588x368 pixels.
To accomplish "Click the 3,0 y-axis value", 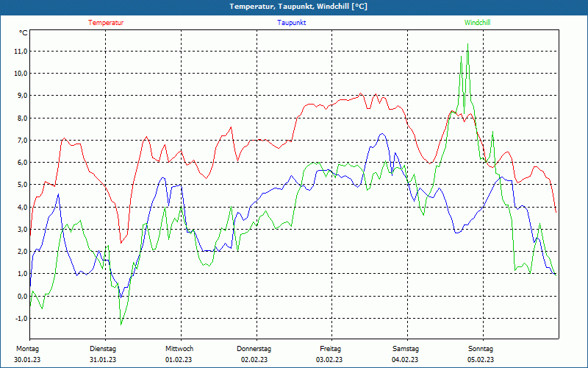I will point(22,230).
